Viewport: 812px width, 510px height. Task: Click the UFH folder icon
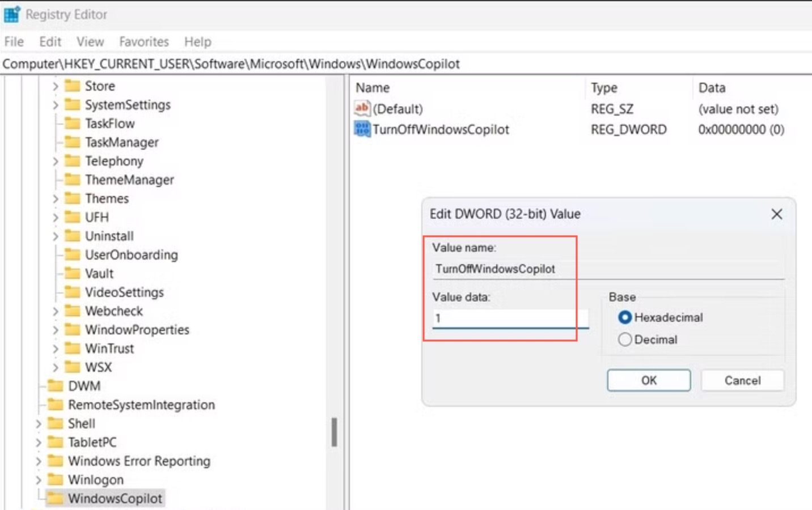pos(73,217)
